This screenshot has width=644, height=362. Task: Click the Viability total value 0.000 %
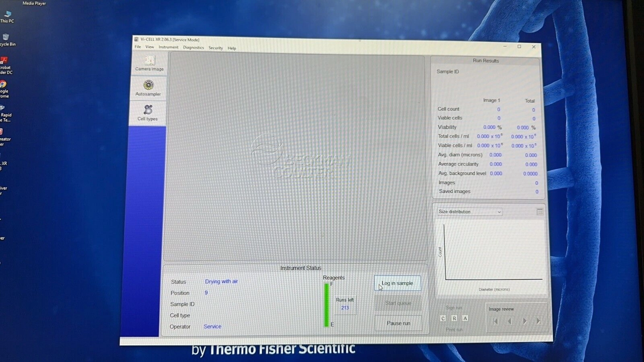coord(526,128)
